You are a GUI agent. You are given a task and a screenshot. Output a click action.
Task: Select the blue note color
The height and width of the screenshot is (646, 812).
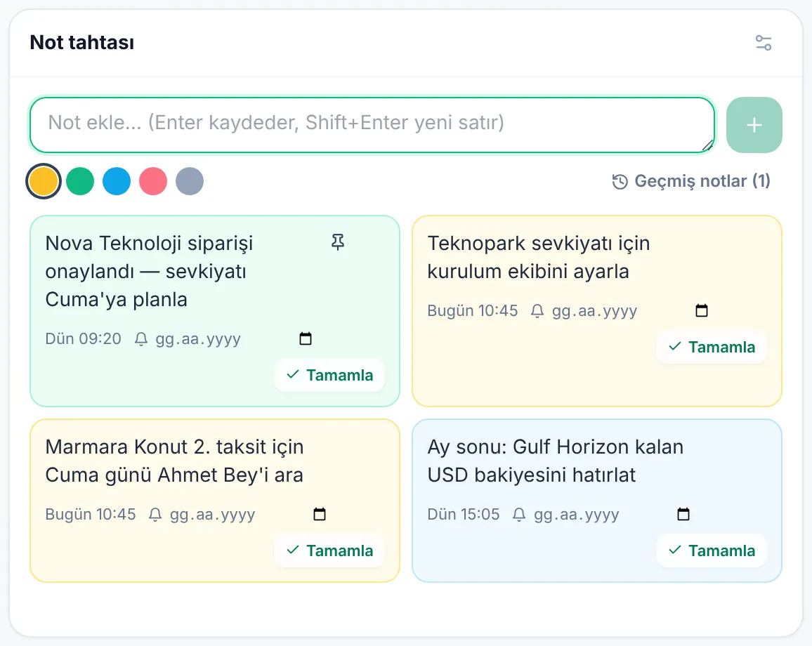click(x=117, y=181)
